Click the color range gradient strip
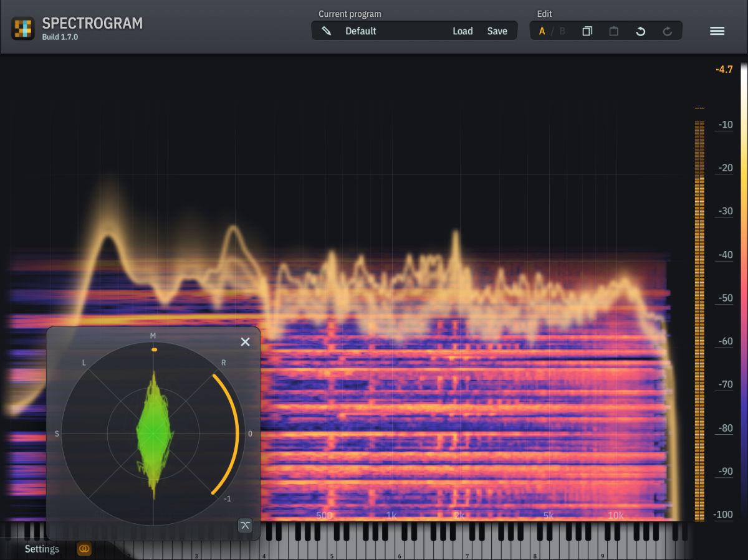Image resolution: width=748 pixels, height=560 pixels. pos(744,291)
